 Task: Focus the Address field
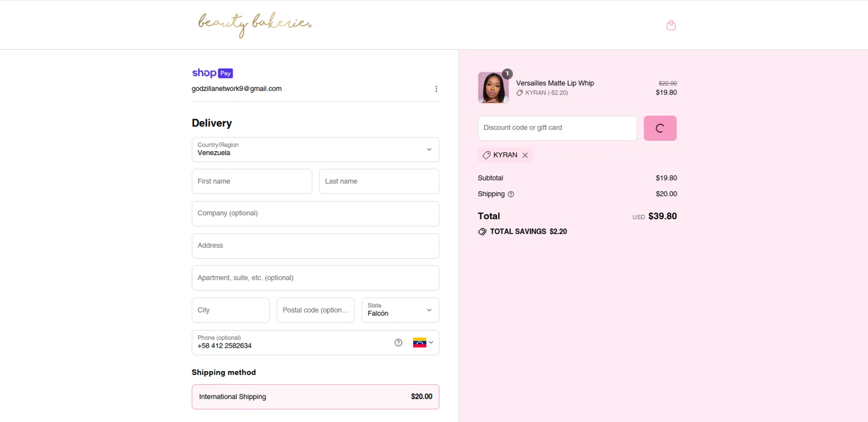click(x=315, y=246)
